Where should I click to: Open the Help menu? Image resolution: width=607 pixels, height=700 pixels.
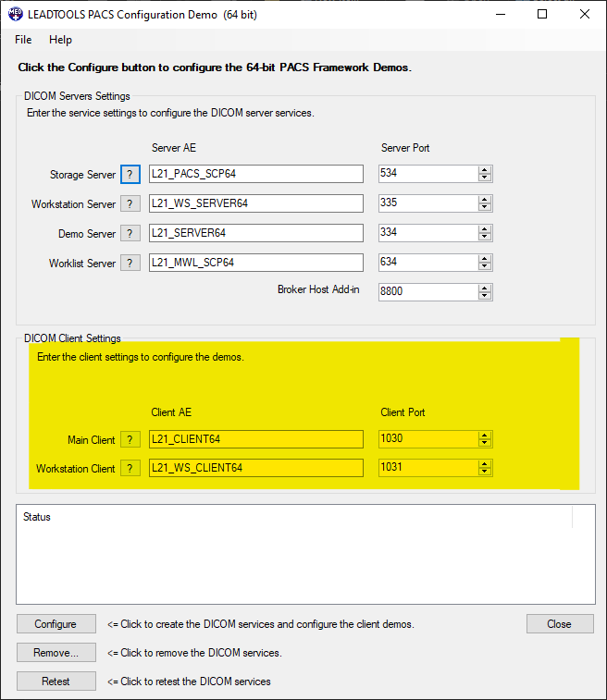pos(60,40)
